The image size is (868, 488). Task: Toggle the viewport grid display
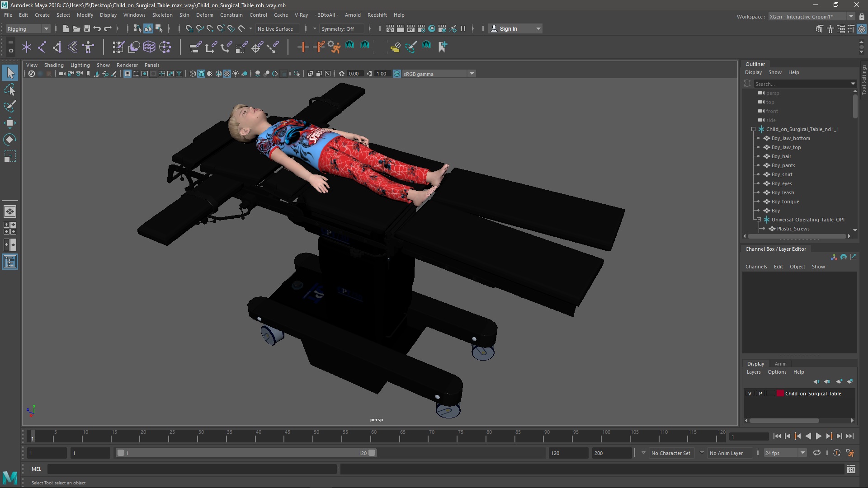pyautogui.click(x=127, y=74)
